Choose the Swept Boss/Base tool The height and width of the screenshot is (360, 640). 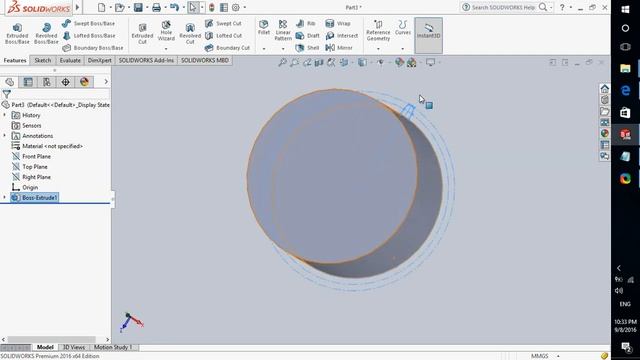click(x=89, y=24)
